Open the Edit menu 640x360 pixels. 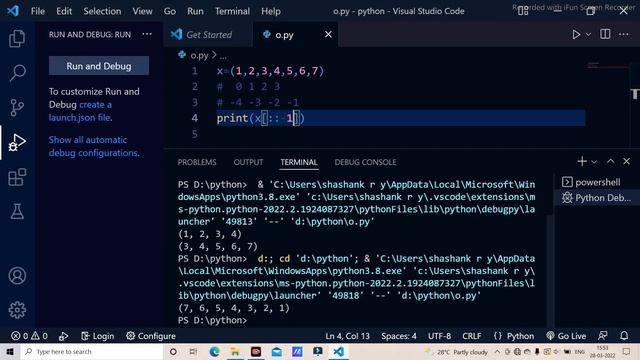point(64,11)
